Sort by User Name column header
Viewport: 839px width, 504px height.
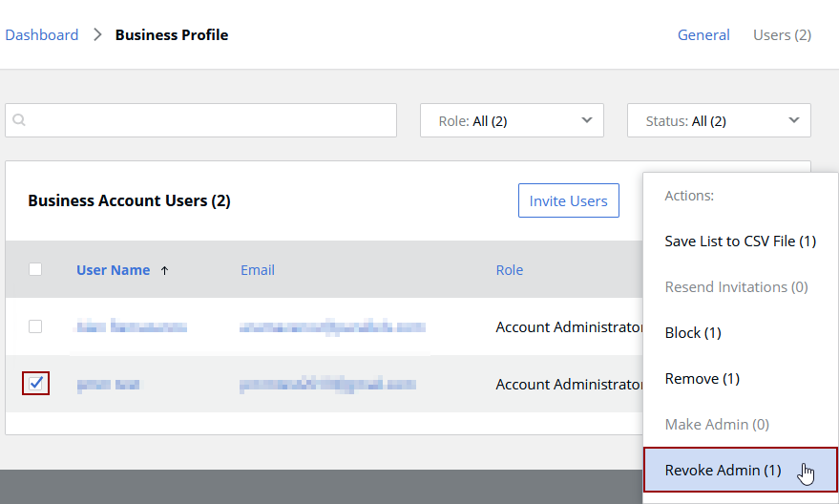113,270
